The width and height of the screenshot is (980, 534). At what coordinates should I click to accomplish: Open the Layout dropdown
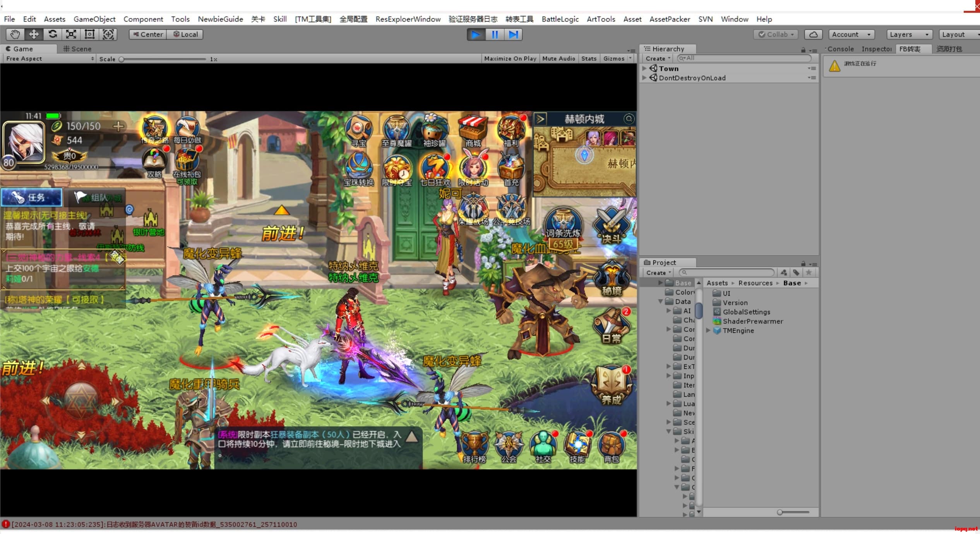[x=959, y=34]
